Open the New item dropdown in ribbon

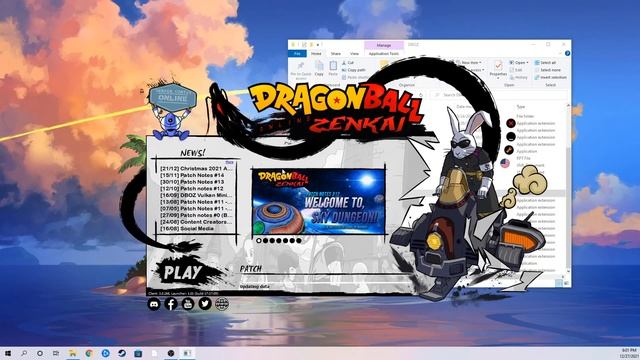click(469, 62)
